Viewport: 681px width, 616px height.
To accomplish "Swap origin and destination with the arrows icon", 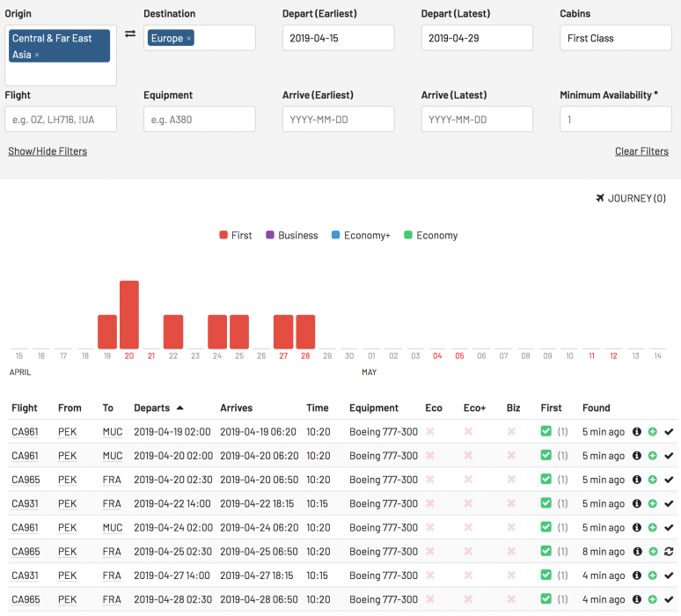I will (130, 33).
